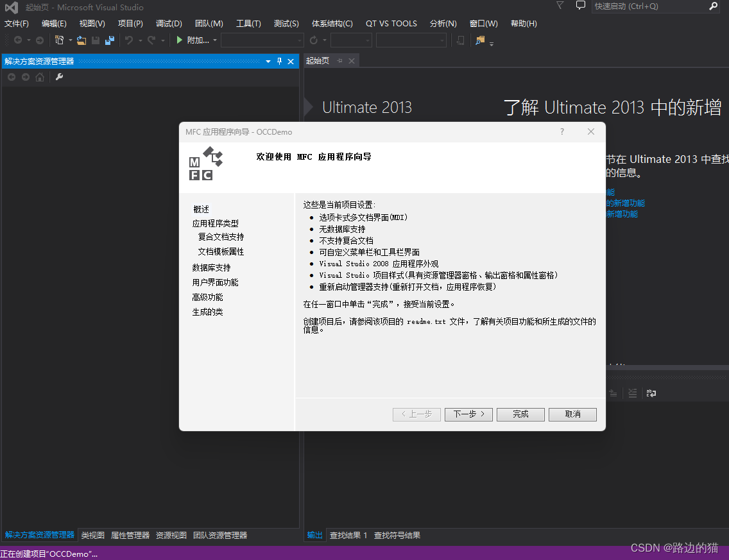Viewport: 729px width, 560px height.
Task: Open the New Project dropdown arrow
Action: (x=71, y=40)
